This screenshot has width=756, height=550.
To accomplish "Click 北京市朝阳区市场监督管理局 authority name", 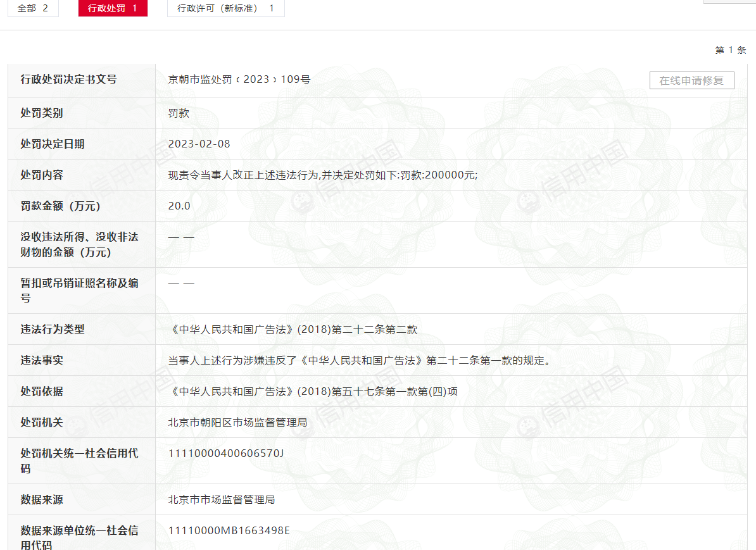I will [x=237, y=422].
